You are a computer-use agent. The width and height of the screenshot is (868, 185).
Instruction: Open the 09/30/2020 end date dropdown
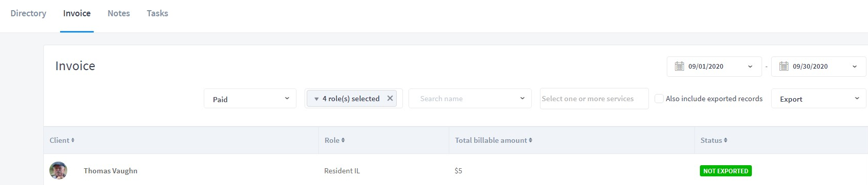819,67
